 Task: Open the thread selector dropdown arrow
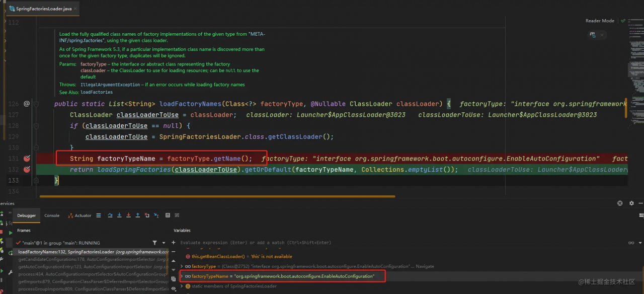[164, 243]
